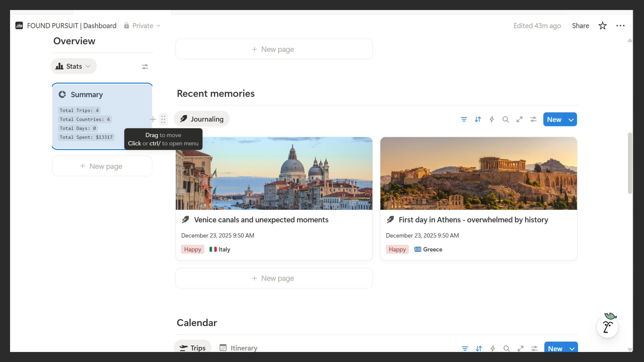Select the Trips tab in Calendar
The height and width of the screenshot is (362, 644).
[x=193, y=348]
